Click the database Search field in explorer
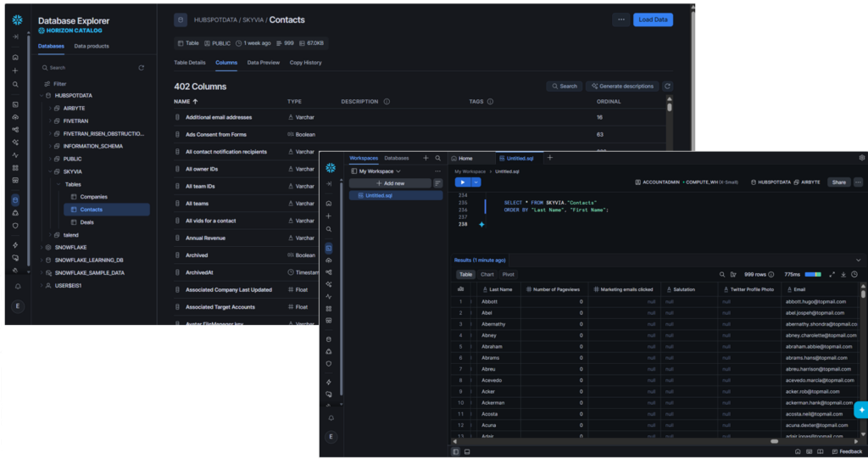The width and height of the screenshot is (868, 459). coord(88,68)
